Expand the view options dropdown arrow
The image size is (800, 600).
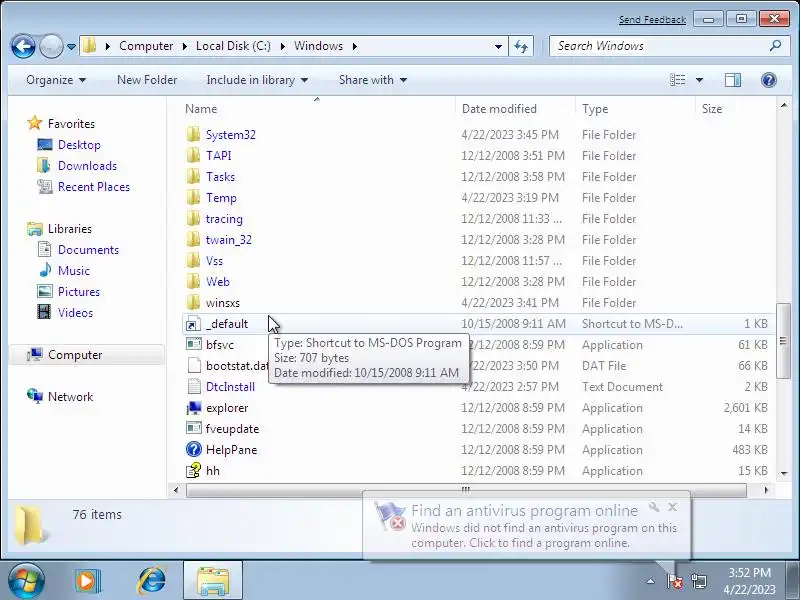[699, 80]
